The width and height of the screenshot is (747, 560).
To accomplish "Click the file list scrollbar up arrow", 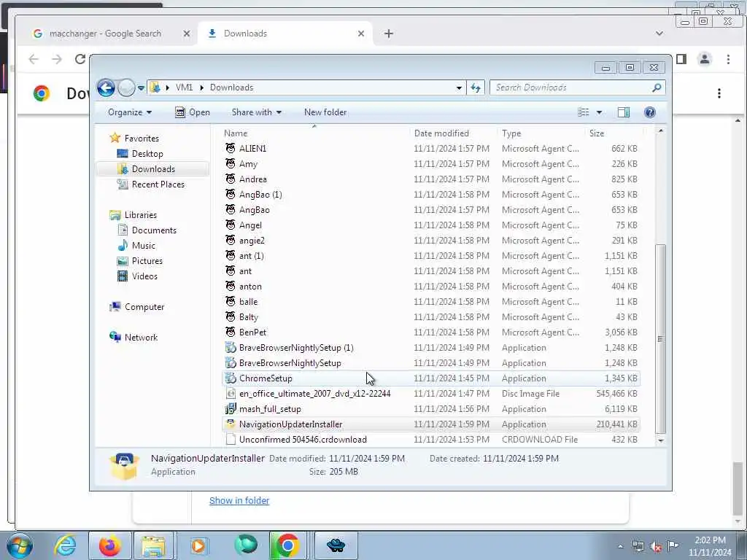I will pos(660,131).
